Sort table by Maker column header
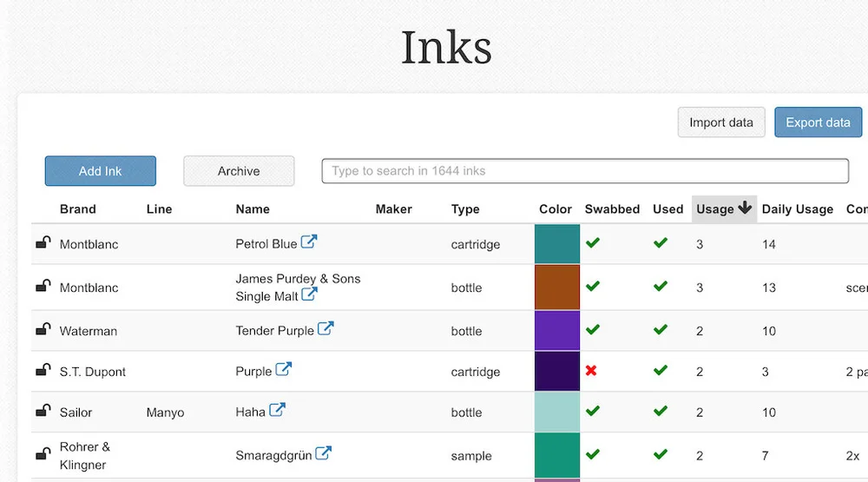Screen dimensions: 868x482 [x=393, y=208]
